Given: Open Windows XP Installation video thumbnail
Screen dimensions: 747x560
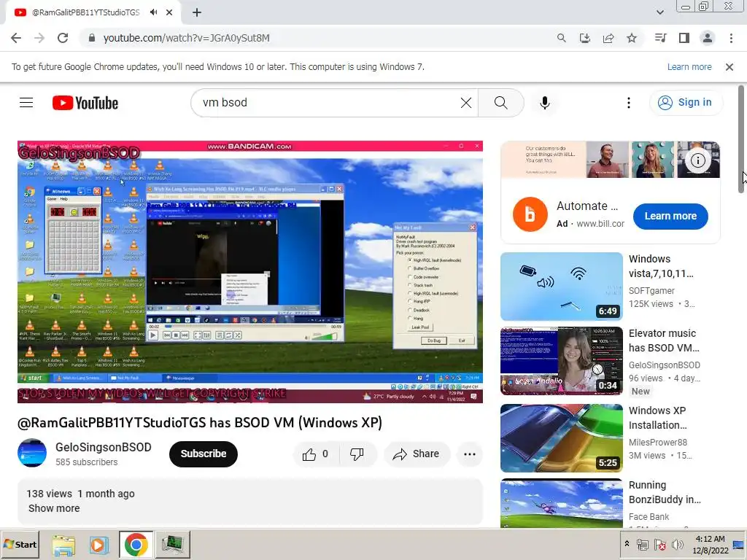Looking at the screenshot, I should pos(561,437).
